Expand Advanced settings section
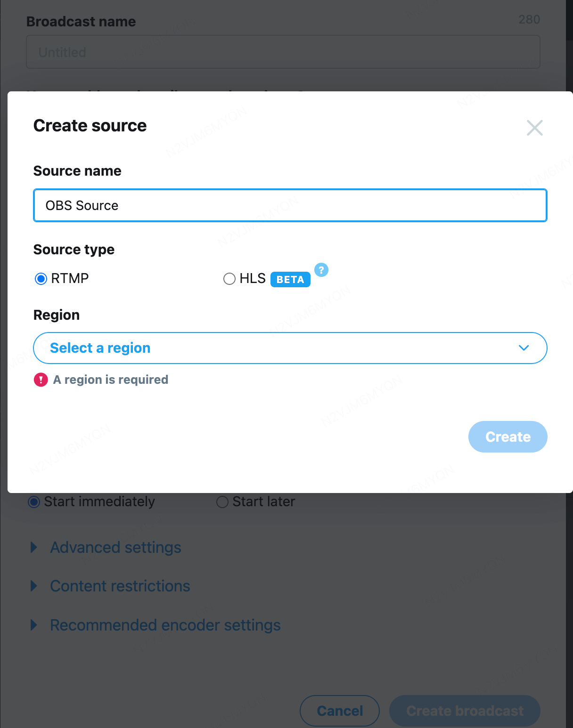573x728 pixels. coord(115,547)
